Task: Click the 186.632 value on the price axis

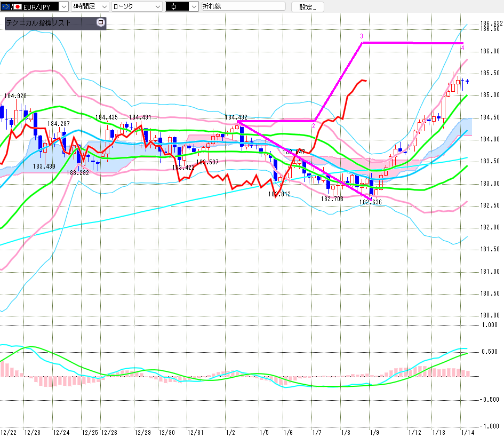Action: (491, 23)
